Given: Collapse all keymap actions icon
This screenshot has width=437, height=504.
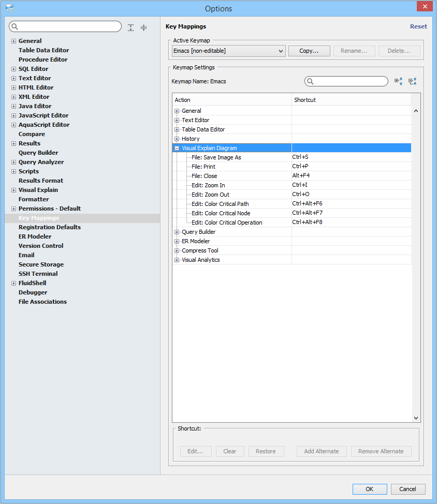Looking at the screenshot, I should click(413, 81).
